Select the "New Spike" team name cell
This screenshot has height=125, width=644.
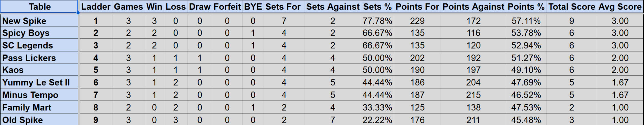(x=39, y=21)
